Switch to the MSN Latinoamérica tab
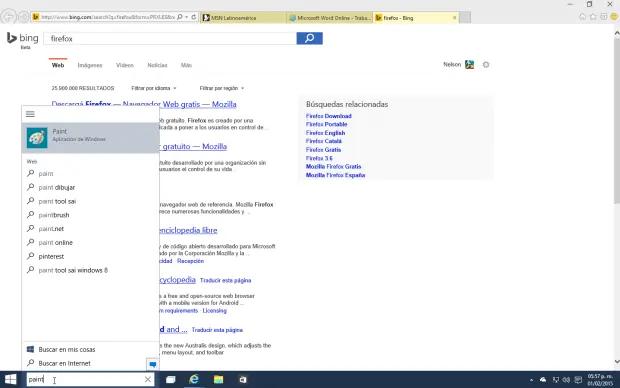This screenshot has height=388, width=620. 243,18
